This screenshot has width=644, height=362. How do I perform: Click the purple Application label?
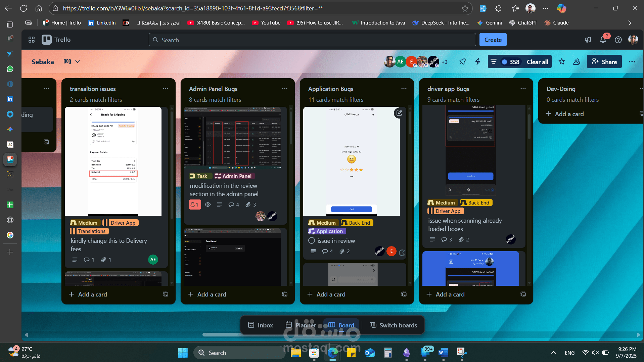click(x=327, y=231)
